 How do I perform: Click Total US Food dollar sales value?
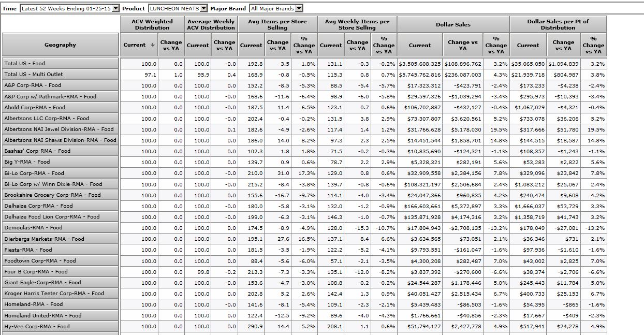point(420,64)
